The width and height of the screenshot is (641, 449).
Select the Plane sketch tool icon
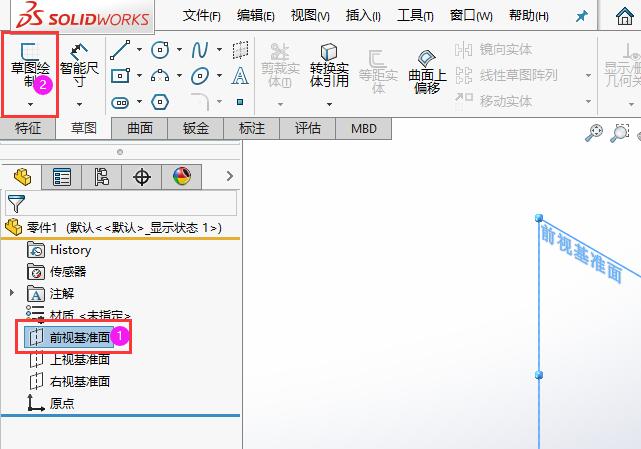click(240, 50)
